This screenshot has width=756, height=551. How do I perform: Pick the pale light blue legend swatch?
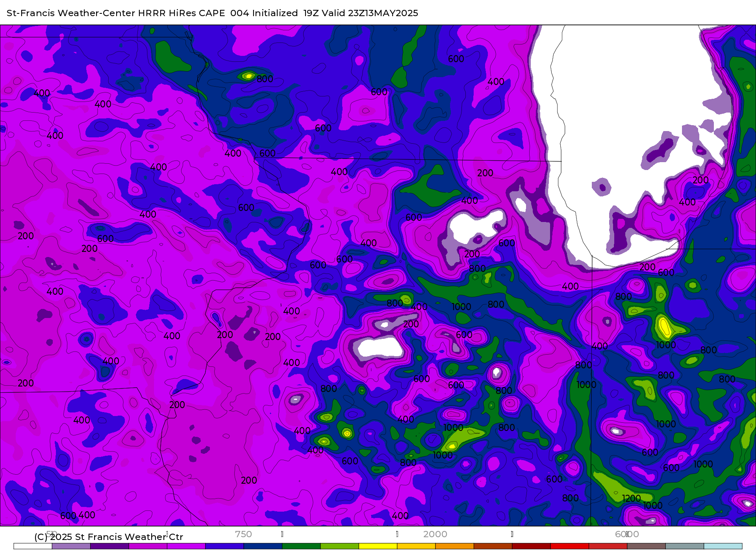pos(723,546)
